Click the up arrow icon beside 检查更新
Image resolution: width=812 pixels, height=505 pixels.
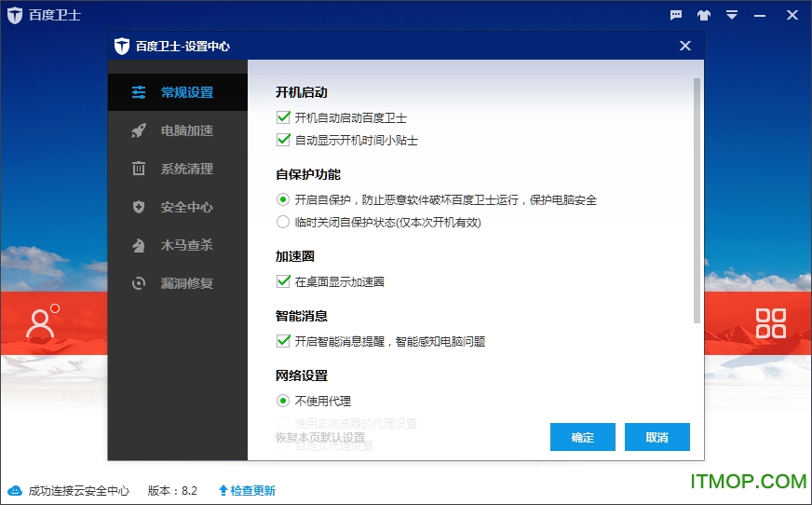[x=223, y=490]
